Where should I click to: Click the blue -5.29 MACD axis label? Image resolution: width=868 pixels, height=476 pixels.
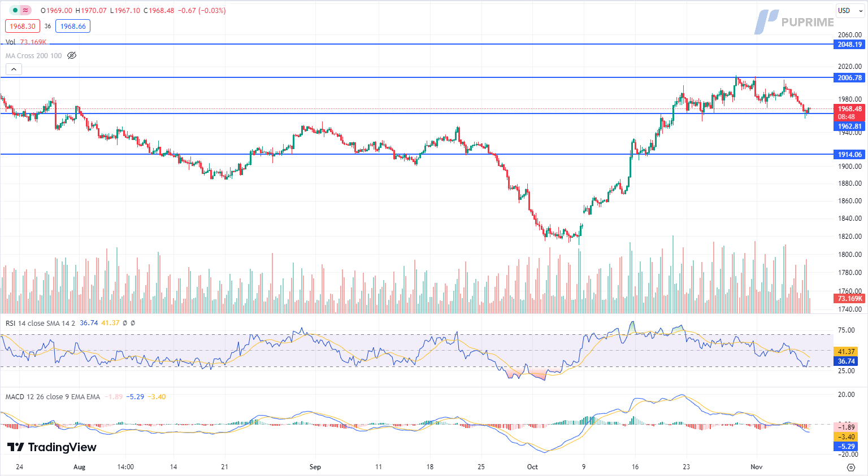846,446
